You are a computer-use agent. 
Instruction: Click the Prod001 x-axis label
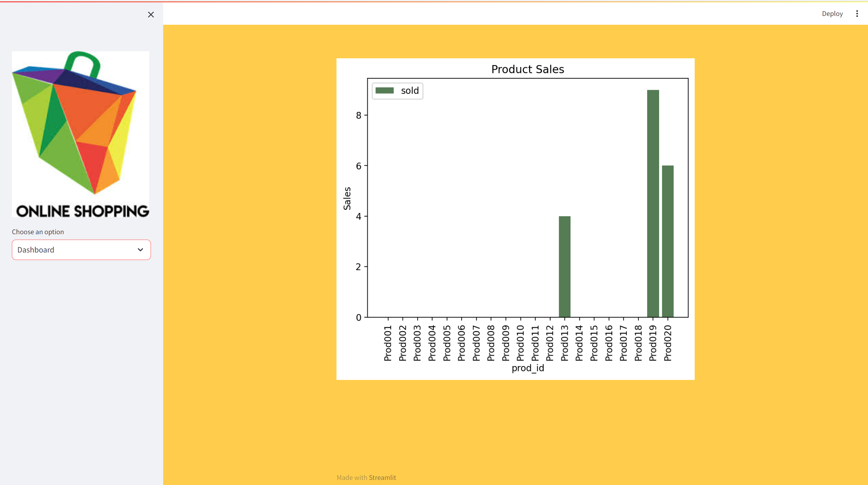(388, 343)
